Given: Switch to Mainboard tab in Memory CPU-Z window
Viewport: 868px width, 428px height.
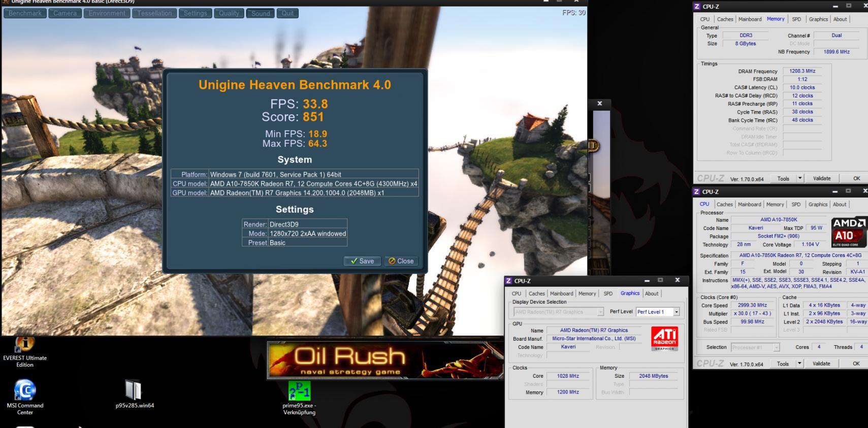Looking at the screenshot, I should click(x=750, y=19).
